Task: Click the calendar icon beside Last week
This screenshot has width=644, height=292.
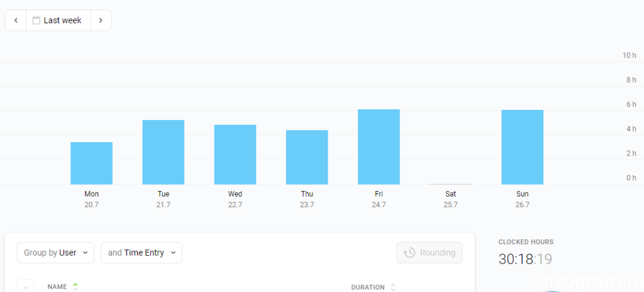Action: [x=36, y=21]
